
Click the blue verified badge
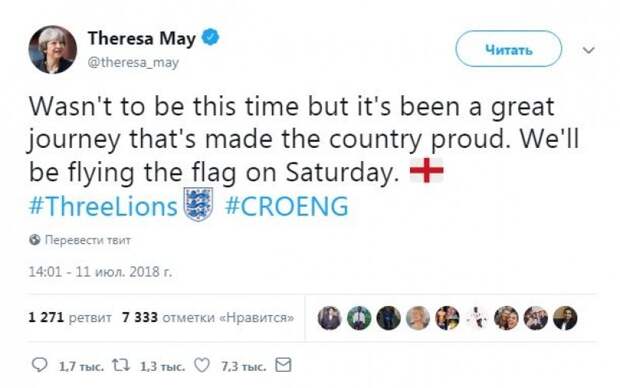click(210, 38)
